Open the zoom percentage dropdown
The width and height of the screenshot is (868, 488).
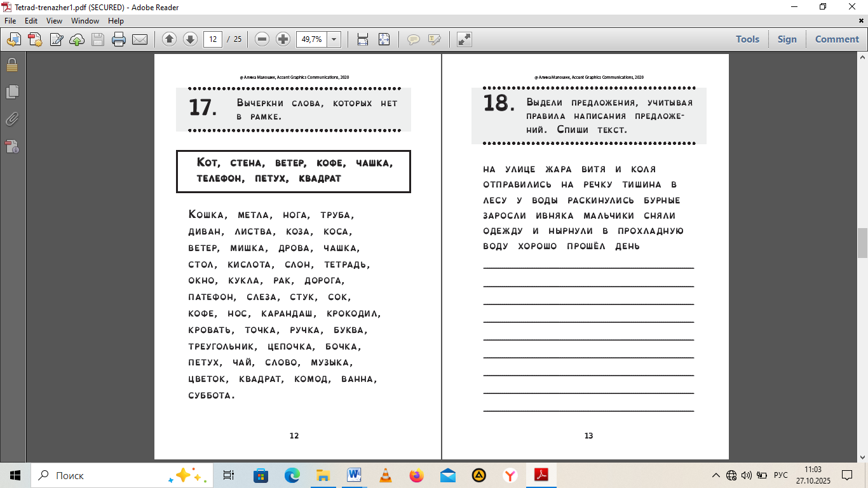click(334, 39)
